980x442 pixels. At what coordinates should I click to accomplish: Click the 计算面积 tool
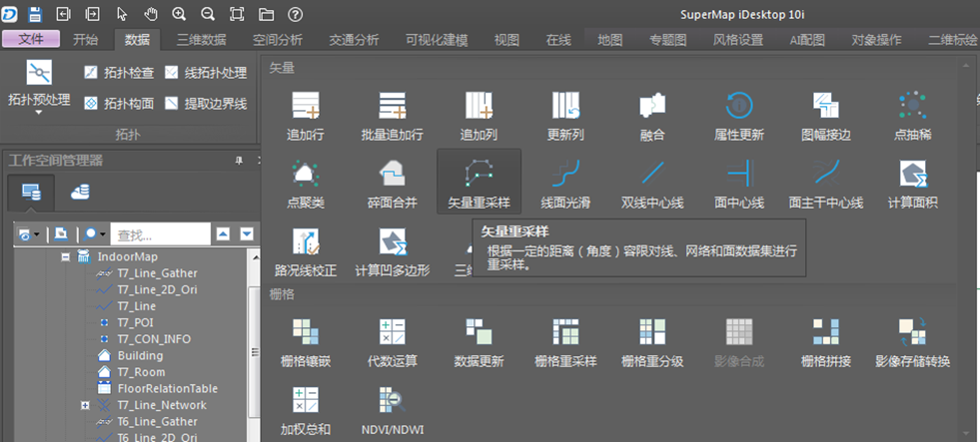click(x=913, y=184)
